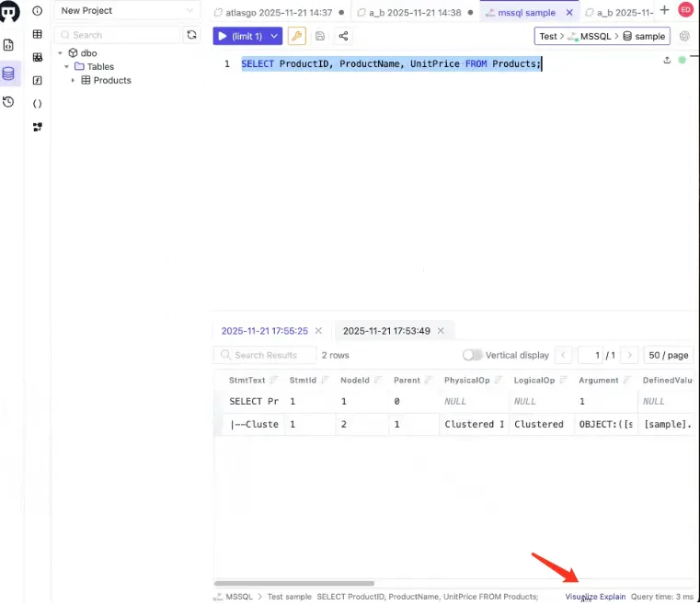Switch to atlasgo 2025-11-21 14:37 tab

[279, 13]
